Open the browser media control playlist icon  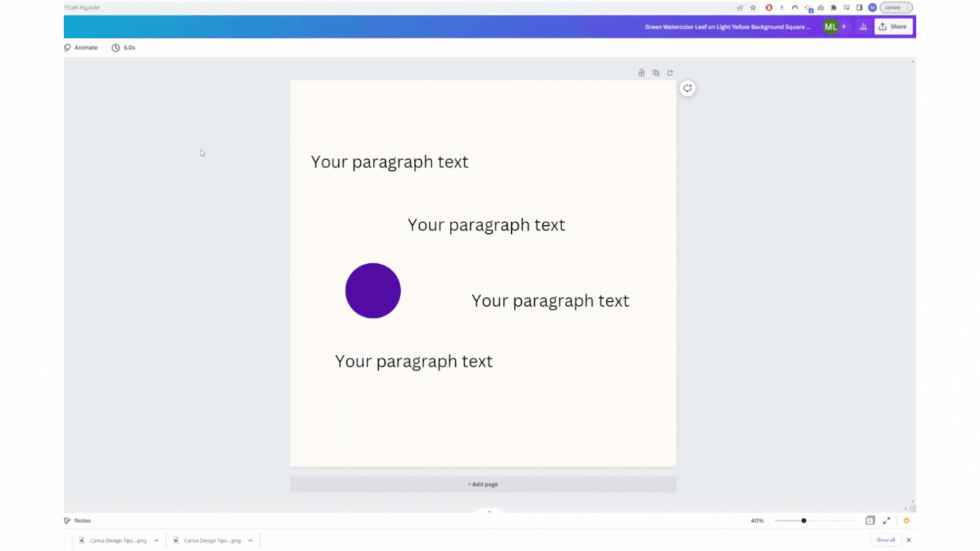pyautogui.click(x=847, y=7)
